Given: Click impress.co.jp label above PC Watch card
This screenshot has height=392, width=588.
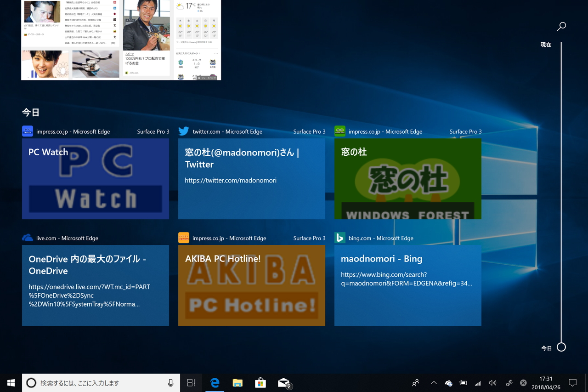Looking at the screenshot, I should click(73, 131).
